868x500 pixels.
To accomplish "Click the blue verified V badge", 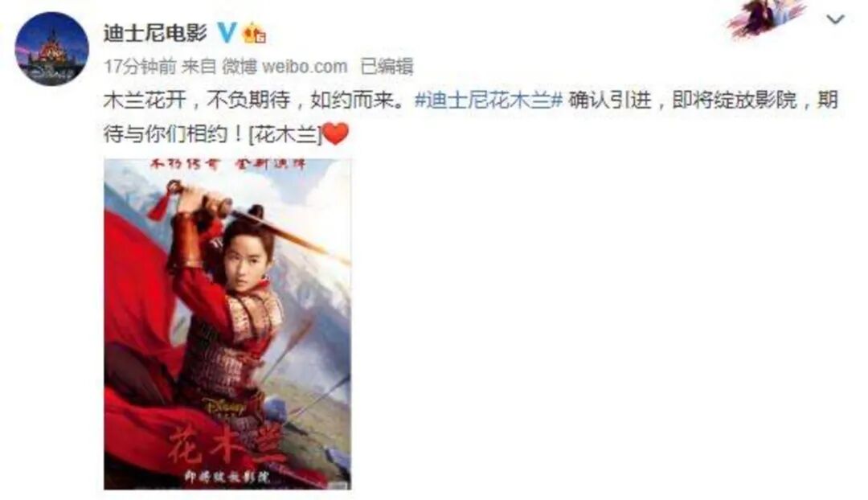I will (226, 33).
